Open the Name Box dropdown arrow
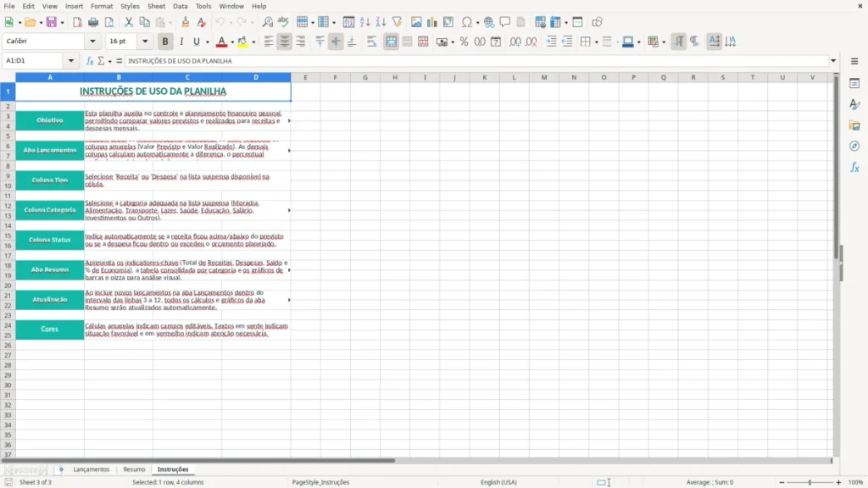Image resolution: width=868 pixels, height=488 pixels. [x=71, y=61]
